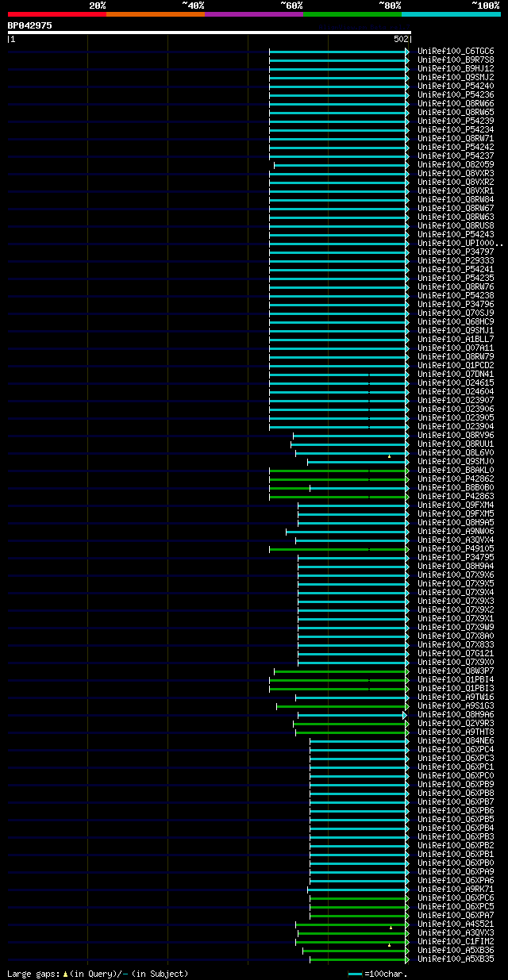This screenshot has width=508, height=980.
Task: Select the UniRef100_Q68HC9 label
Action: pos(456,321)
